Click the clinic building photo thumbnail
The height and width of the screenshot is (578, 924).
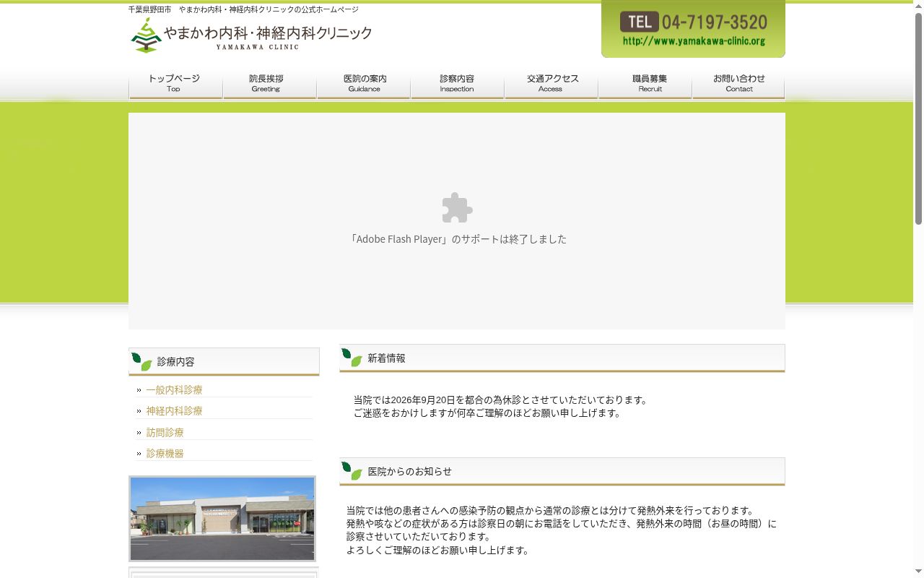pos(222,519)
